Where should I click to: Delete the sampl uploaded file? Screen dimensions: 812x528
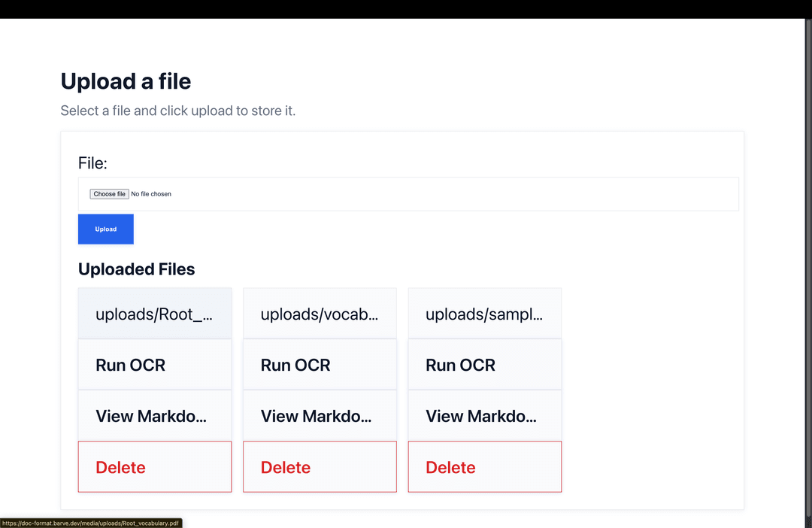tap(484, 467)
